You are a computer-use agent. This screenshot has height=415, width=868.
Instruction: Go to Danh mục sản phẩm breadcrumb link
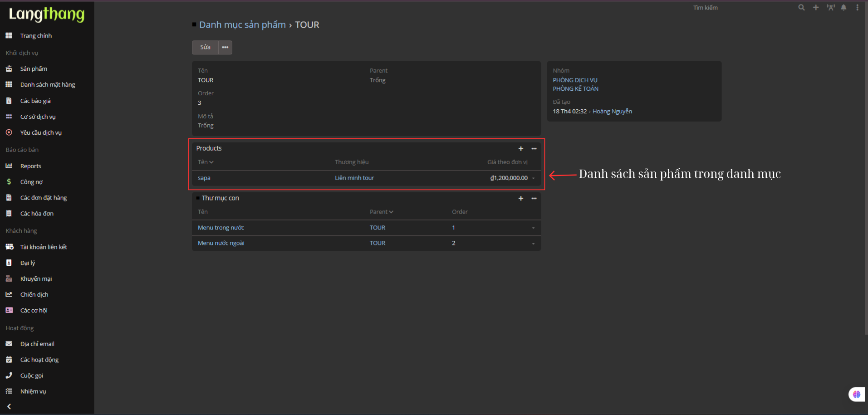[x=242, y=25]
